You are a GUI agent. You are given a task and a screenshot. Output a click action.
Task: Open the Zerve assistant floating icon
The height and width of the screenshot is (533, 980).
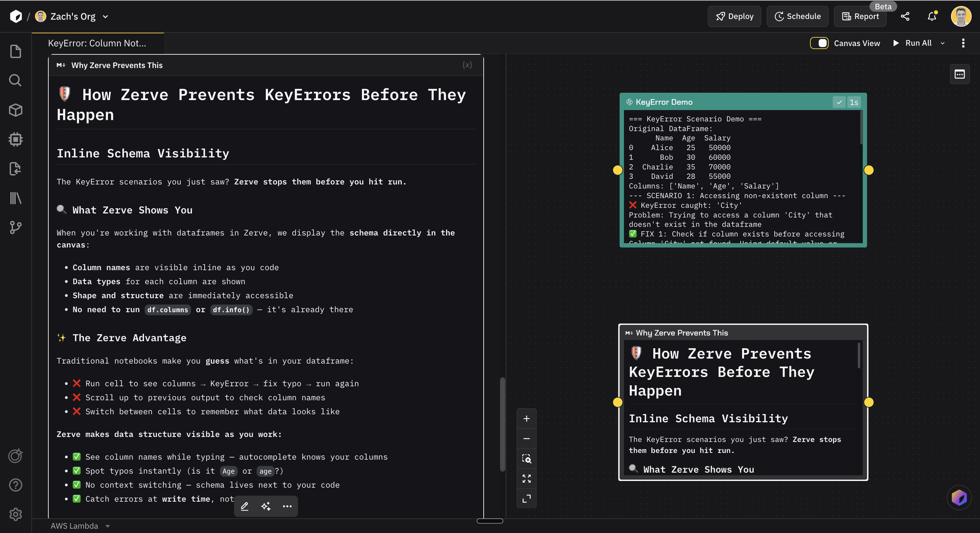point(959,497)
